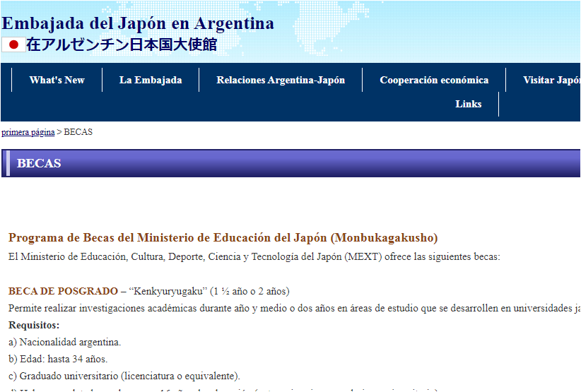The image size is (581, 392).
Task: Click the line 'c) Graduado universitario'
Action: pos(124,376)
